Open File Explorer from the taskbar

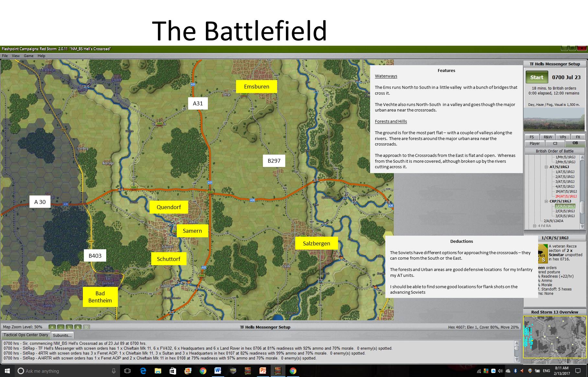pyautogui.click(x=158, y=371)
